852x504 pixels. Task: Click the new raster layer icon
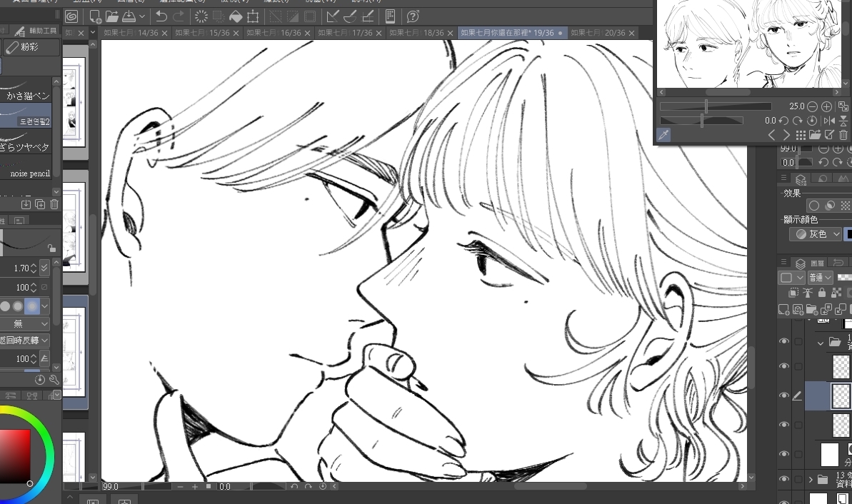point(783,310)
